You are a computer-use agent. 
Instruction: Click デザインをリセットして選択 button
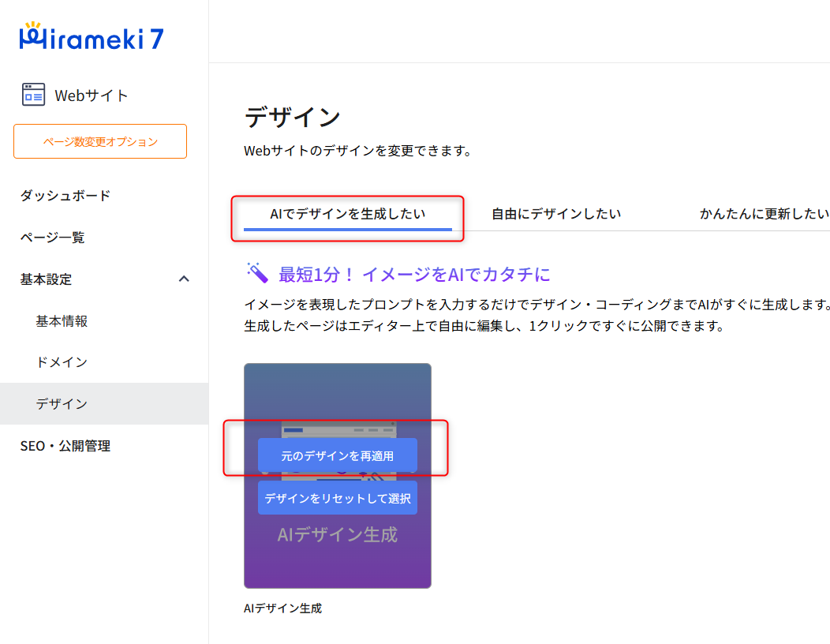(338, 498)
